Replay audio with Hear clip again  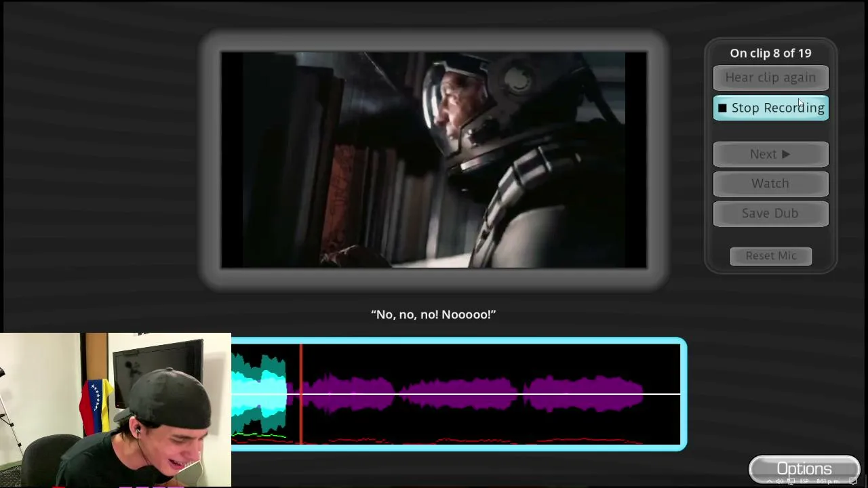click(770, 78)
